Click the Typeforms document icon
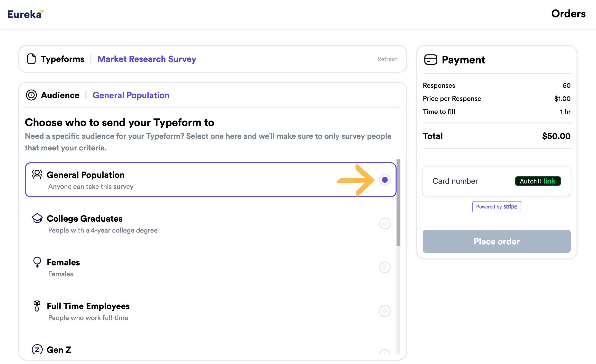 tap(31, 59)
